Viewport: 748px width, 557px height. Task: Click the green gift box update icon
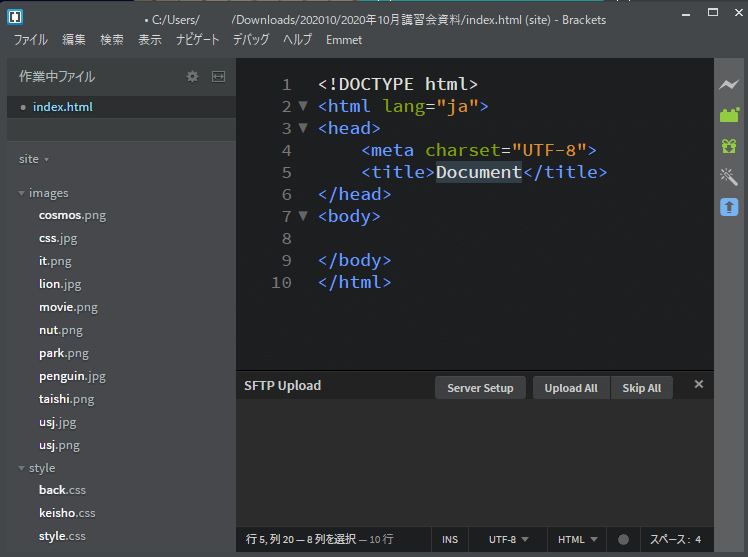click(x=729, y=146)
